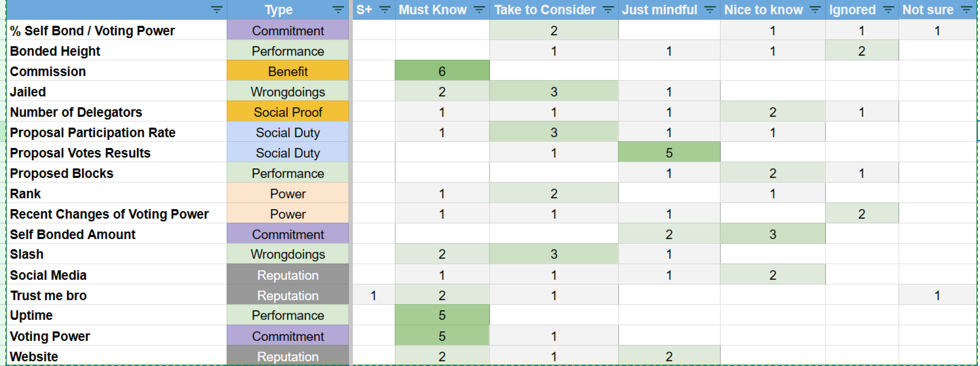980x366 pixels.
Task: Open filter icon in first unnamed column header
Action: tap(216, 10)
